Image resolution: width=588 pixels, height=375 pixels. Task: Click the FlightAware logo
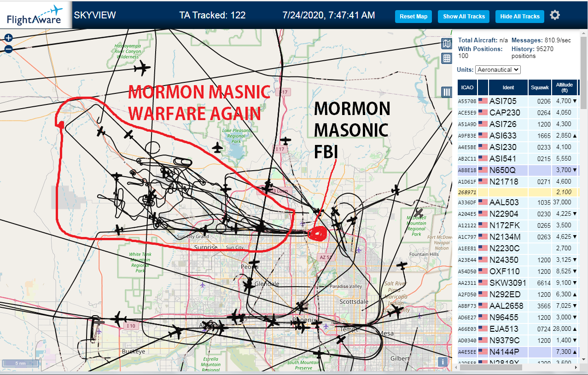[x=35, y=15]
